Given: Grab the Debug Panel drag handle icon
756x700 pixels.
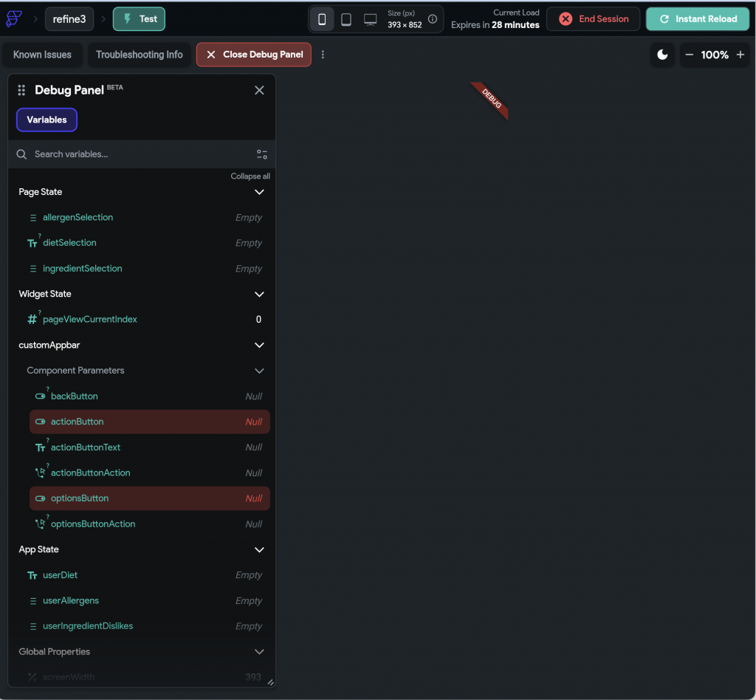Looking at the screenshot, I should point(21,90).
